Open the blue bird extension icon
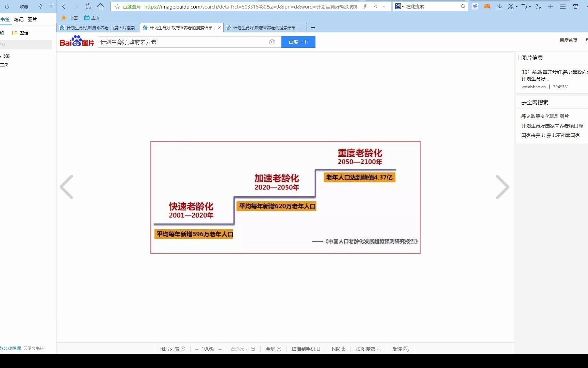The image size is (588, 368). click(475, 6)
